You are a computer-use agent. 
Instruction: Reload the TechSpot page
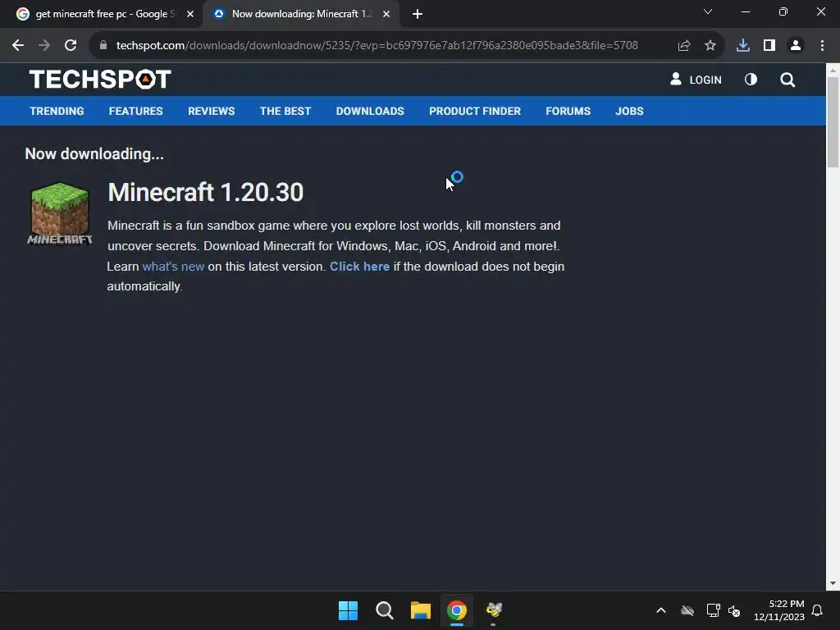pos(71,46)
